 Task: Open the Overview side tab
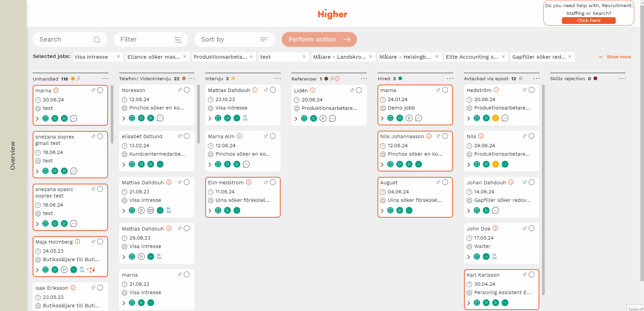[13, 155]
